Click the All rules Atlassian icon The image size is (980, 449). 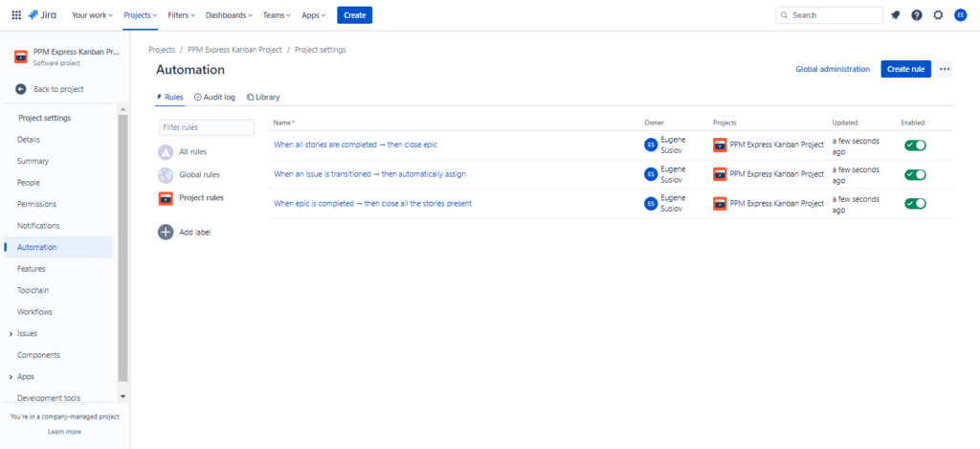pyautogui.click(x=166, y=152)
